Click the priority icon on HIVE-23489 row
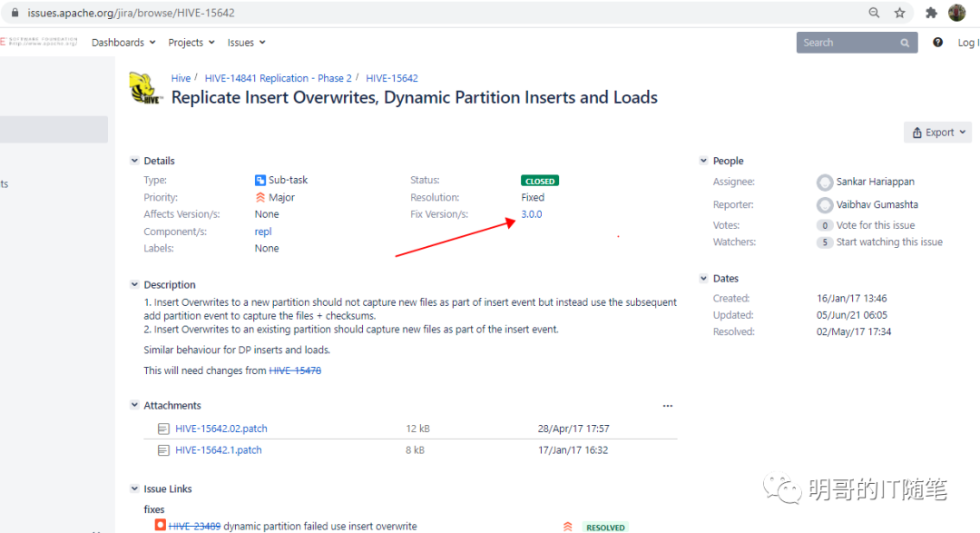 coord(567,527)
